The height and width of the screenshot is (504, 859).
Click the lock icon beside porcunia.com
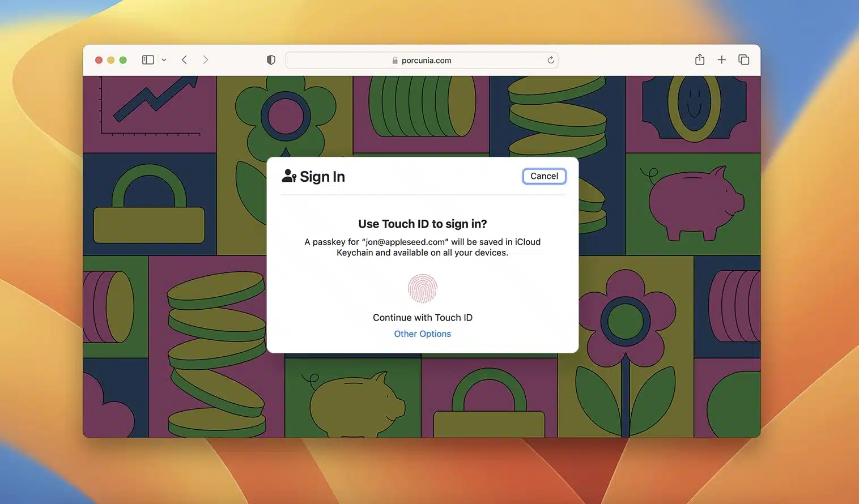click(x=395, y=61)
